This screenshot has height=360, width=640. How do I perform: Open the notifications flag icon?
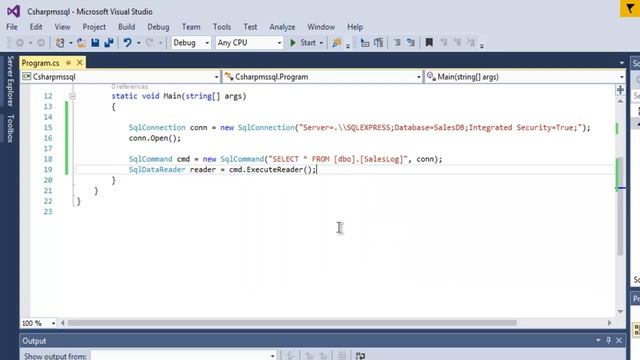[x=630, y=9]
